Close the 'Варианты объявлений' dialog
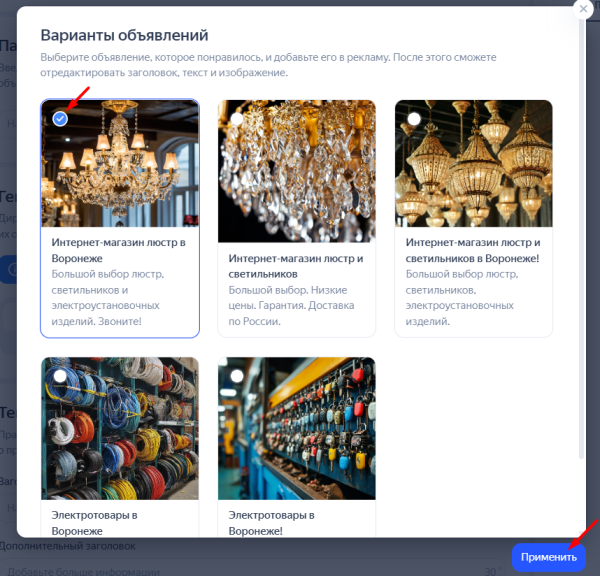The width and height of the screenshot is (600, 576). [582, 8]
